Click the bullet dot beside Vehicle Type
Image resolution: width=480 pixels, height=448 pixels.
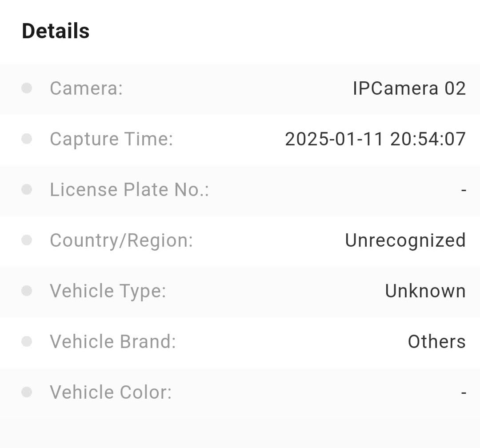pos(27,291)
